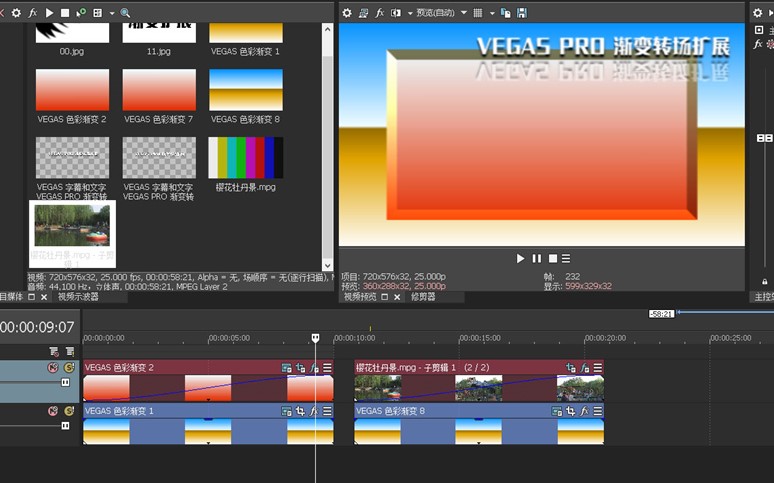Image resolution: width=774 pixels, height=483 pixels.
Task: Open Media FX in Project Media toolbar
Action: 33,13
